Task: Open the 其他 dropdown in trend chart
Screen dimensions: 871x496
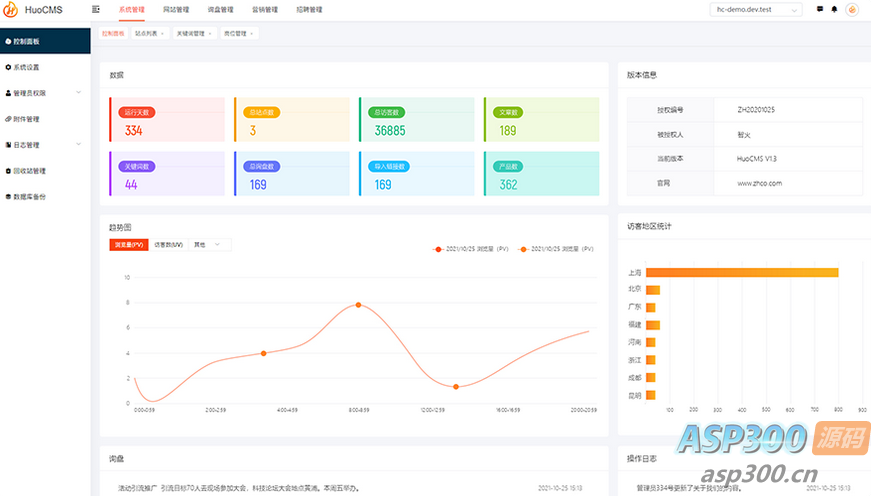Action: tap(210, 244)
